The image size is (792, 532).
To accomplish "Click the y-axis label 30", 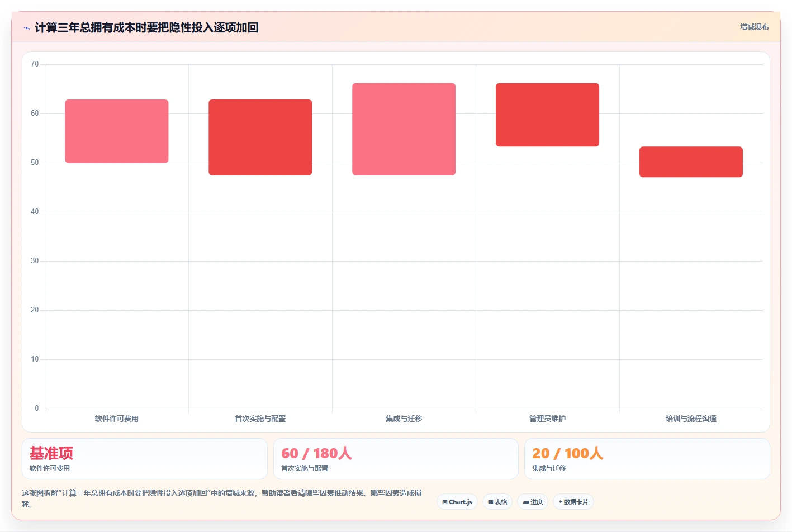I will pyautogui.click(x=35, y=261).
